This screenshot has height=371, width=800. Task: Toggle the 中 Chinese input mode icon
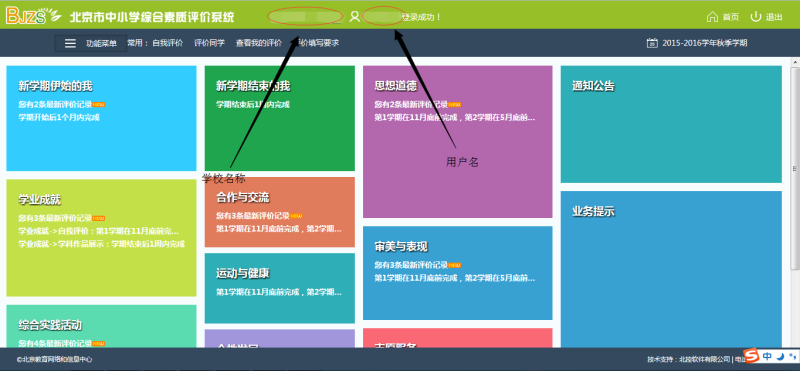[x=768, y=356]
